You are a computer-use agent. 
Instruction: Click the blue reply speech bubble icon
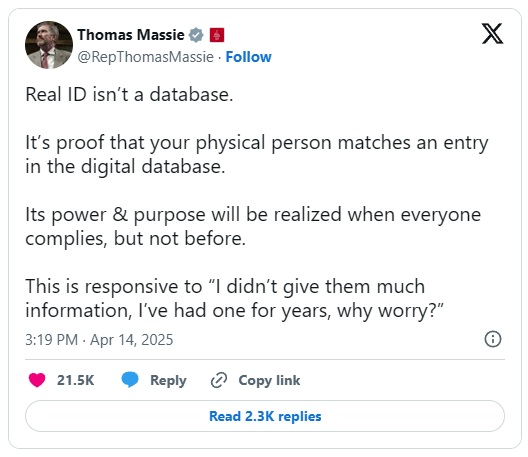[130, 380]
